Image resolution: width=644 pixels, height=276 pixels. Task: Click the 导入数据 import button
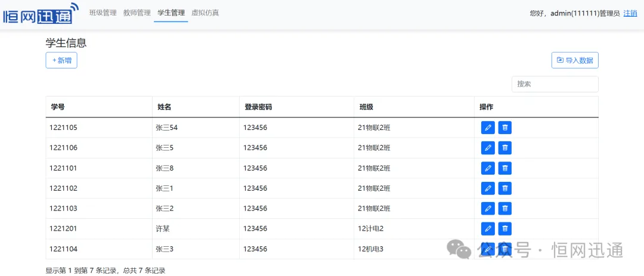tap(575, 60)
